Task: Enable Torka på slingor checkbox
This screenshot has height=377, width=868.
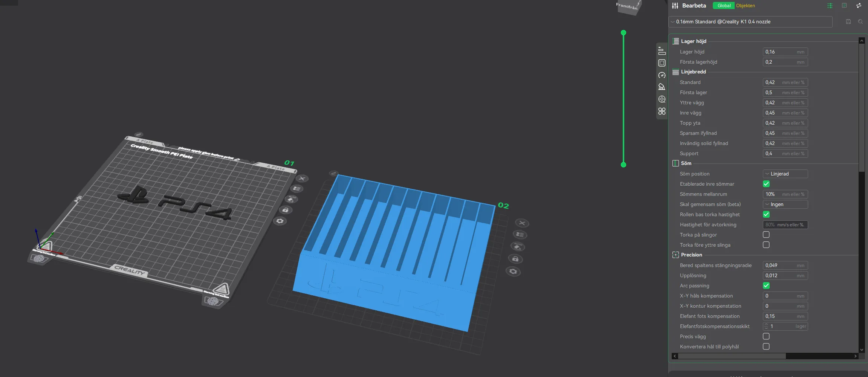Action: tap(766, 235)
